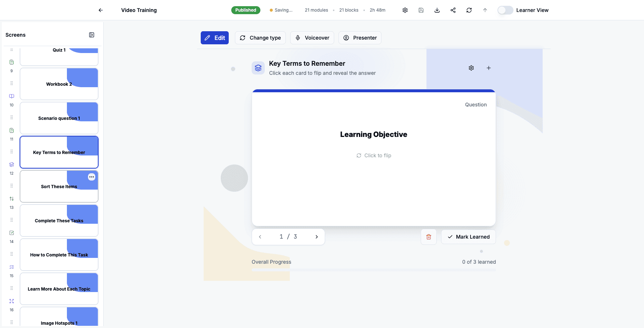Click the Key Terms to Remember heading

[x=307, y=64]
